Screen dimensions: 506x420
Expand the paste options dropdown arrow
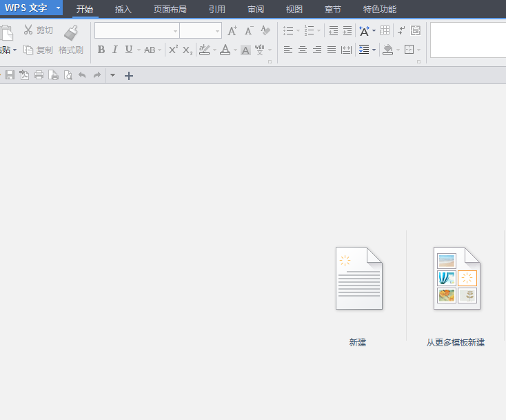pyautogui.click(x=15, y=50)
